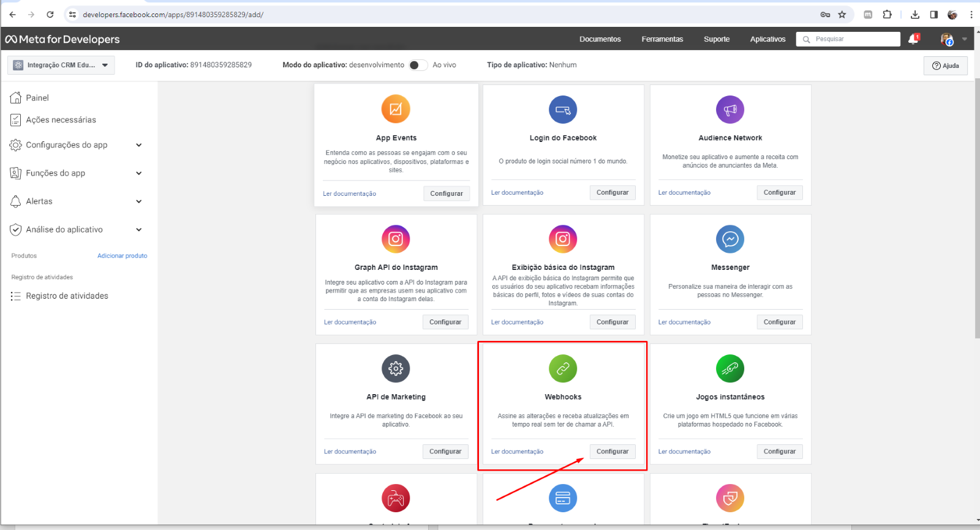The image size is (980, 530).
Task: Click the Graph API do Instagram icon
Action: click(396, 239)
